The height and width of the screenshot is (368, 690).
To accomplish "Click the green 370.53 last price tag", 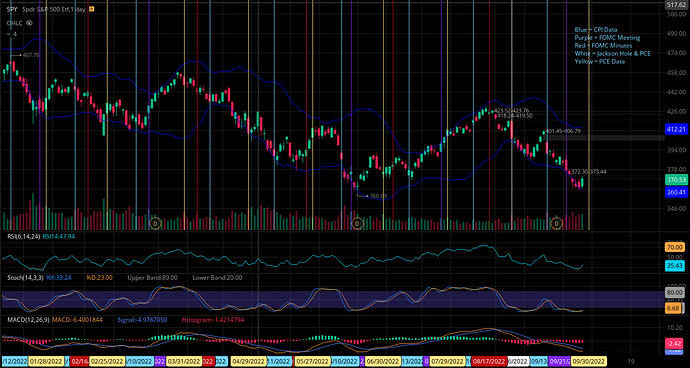I will click(677, 180).
